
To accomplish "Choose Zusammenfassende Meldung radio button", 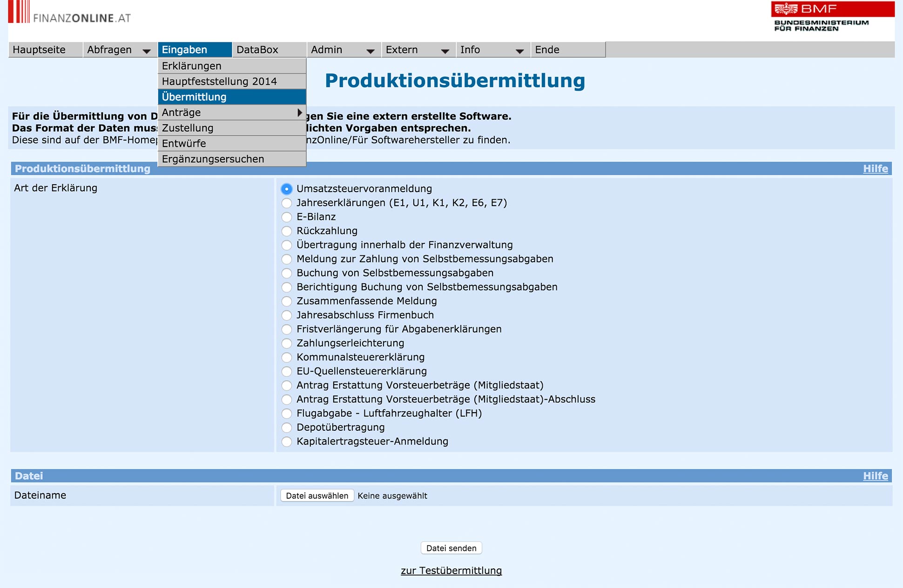I will pyautogui.click(x=287, y=301).
